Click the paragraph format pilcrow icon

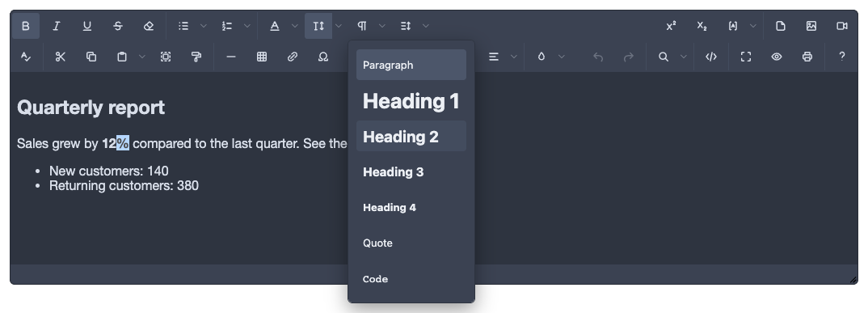click(x=362, y=26)
